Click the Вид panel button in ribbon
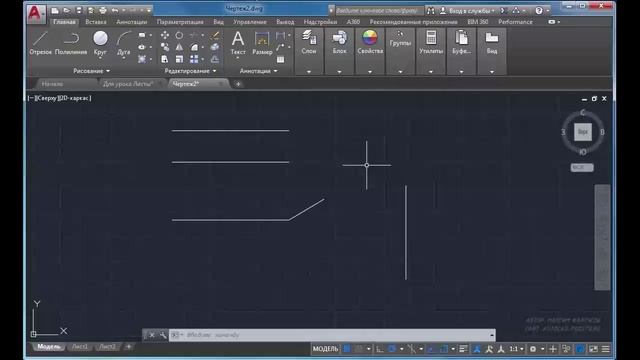The height and width of the screenshot is (360, 640). click(x=492, y=43)
